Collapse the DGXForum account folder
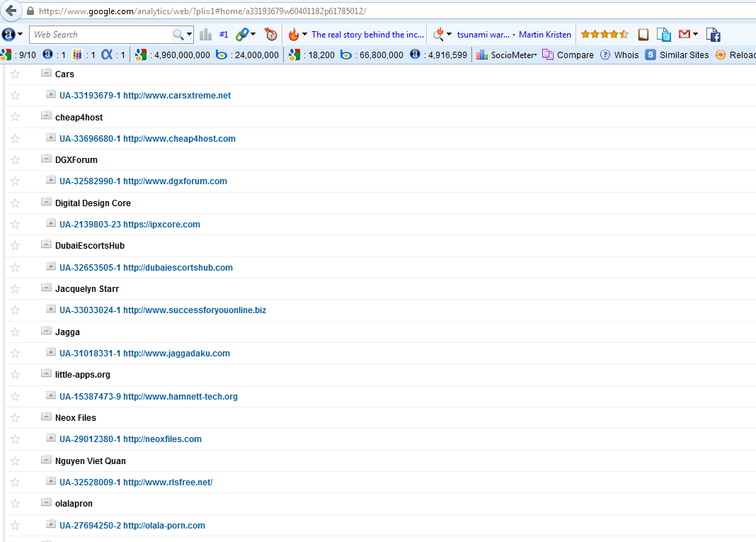 [x=46, y=158]
